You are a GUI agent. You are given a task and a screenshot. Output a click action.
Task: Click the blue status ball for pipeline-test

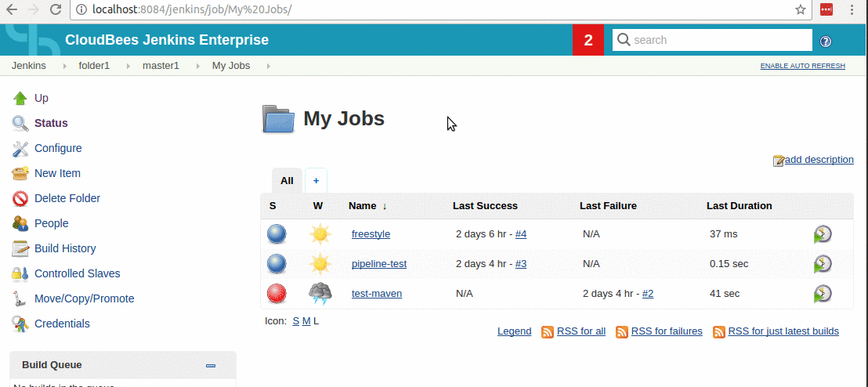[x=277, y=264]
